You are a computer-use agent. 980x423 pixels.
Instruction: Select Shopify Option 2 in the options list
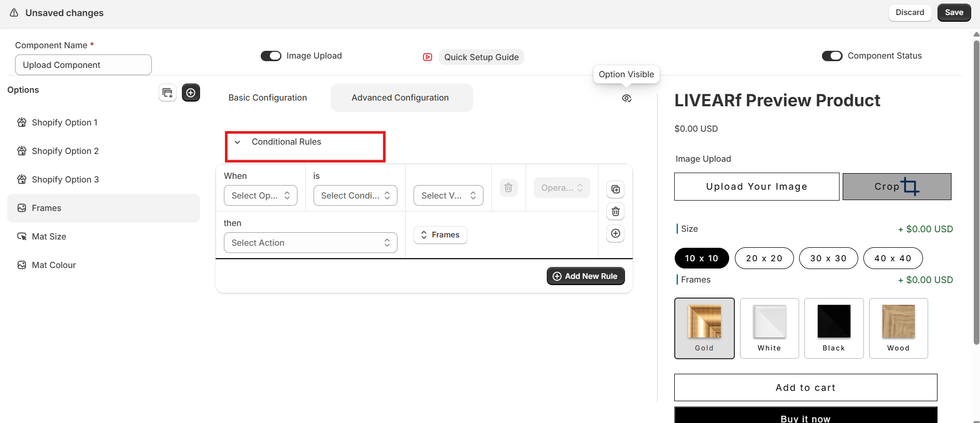point(104,151)
